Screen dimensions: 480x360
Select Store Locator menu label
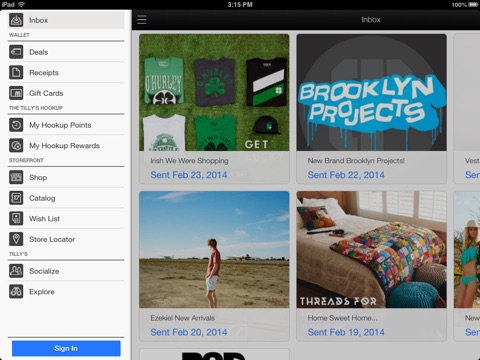52,239
